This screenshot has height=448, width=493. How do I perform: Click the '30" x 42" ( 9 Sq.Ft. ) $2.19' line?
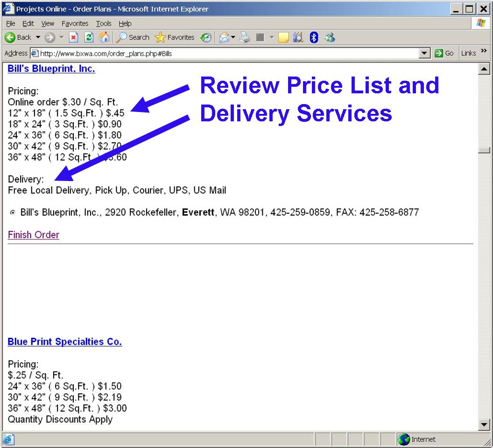click(65, 397)
